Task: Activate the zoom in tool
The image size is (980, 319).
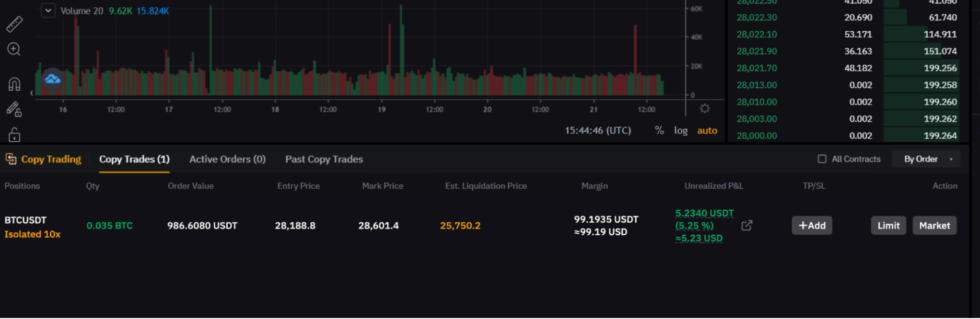Action: tap(14, 49)
